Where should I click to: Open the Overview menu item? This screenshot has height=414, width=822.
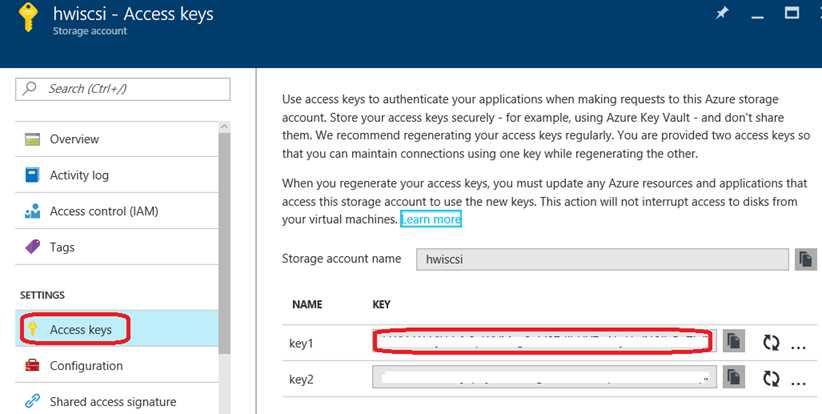coord(117,139)
